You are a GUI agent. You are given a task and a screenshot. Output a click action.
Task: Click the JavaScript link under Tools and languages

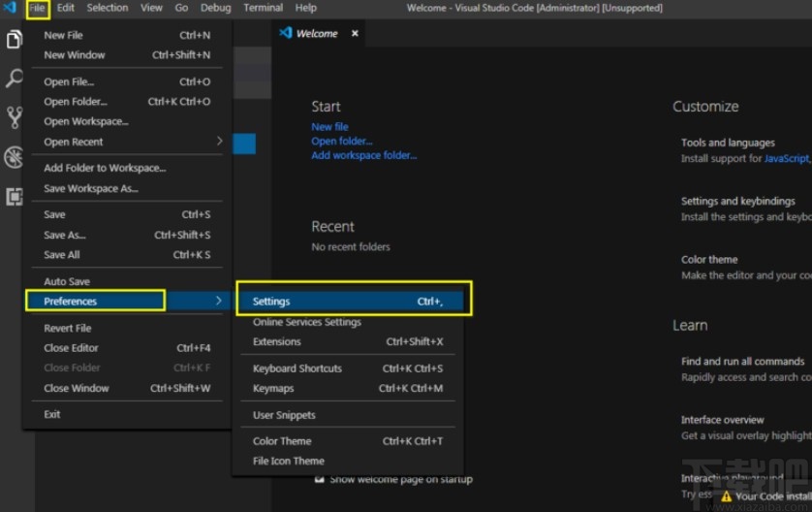[786, 158]
